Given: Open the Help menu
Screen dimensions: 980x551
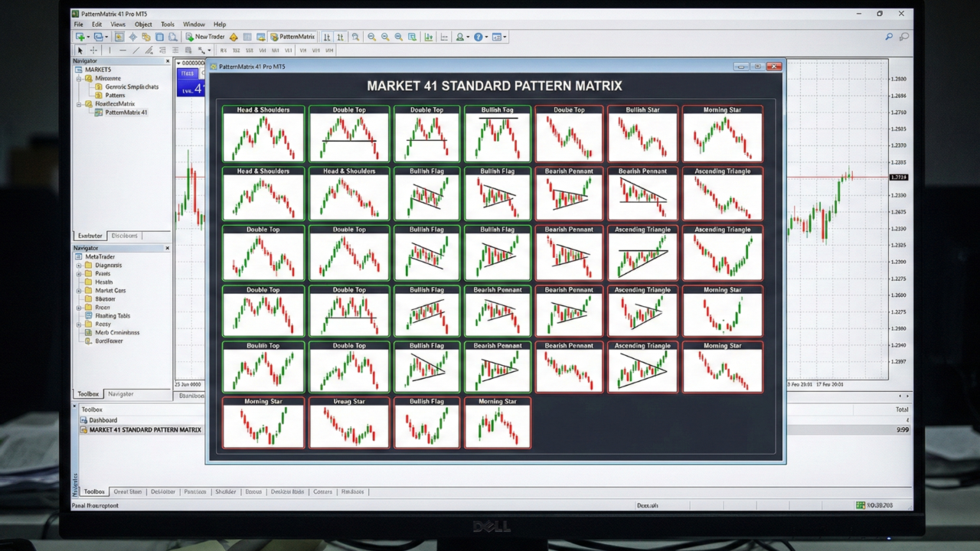Looking at the screenshot, I should [220, 24].
